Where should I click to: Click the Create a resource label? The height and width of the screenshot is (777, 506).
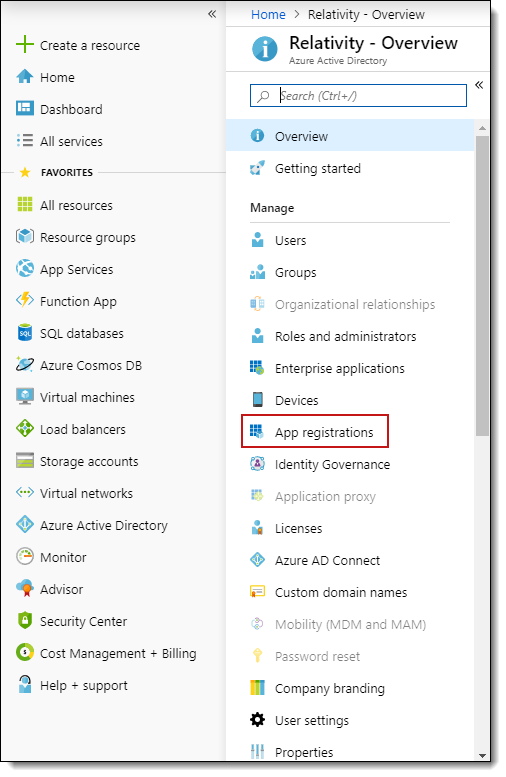click(x=90, y=46)
